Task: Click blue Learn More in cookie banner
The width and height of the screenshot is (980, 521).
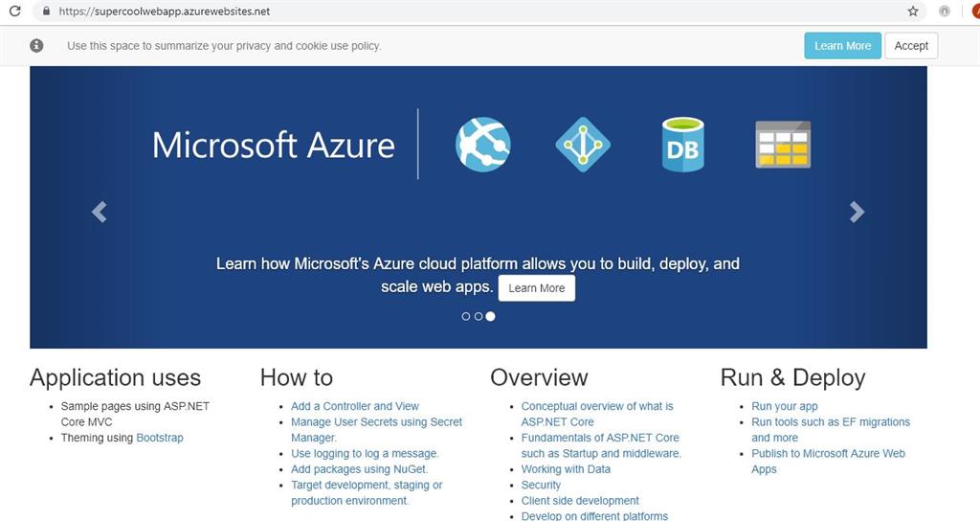Action: [842, 46]
